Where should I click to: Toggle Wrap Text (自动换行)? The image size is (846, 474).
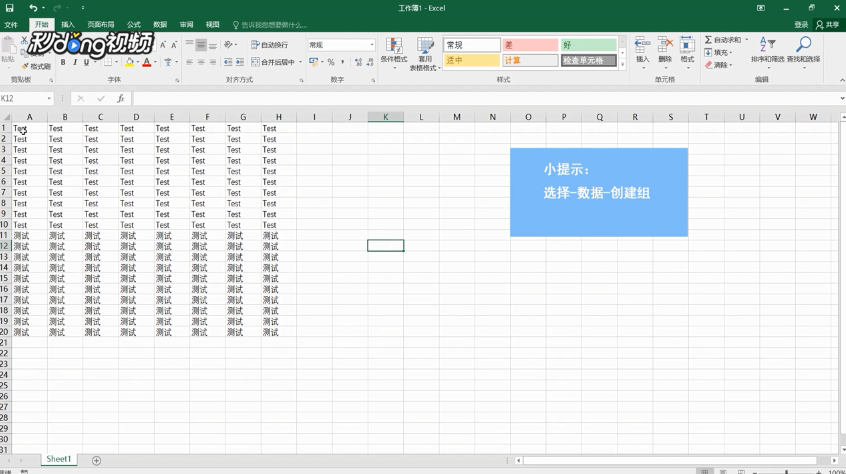pyautogui.click(x=269, y=45)
